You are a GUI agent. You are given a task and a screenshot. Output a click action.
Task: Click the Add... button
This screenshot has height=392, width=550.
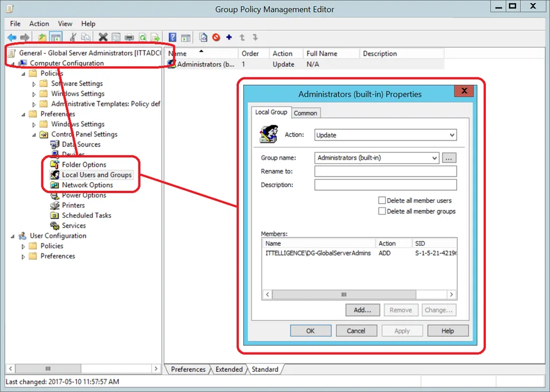[362, 310]
